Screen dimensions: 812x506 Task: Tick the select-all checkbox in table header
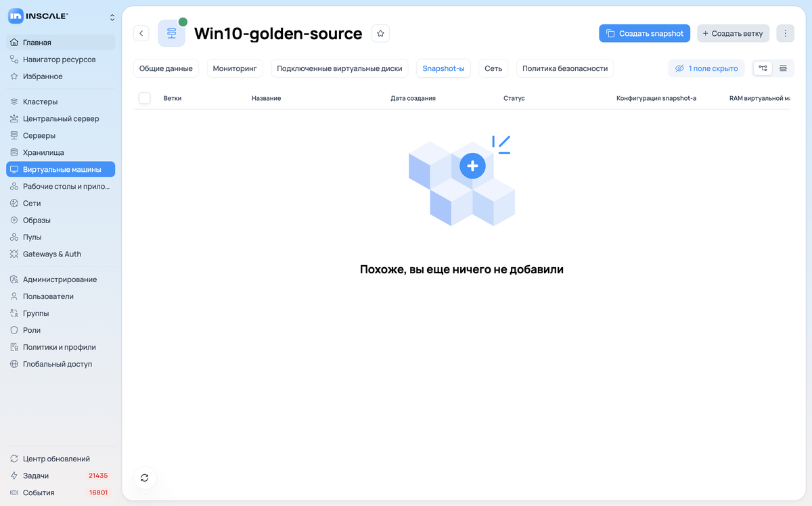(144, 98)
